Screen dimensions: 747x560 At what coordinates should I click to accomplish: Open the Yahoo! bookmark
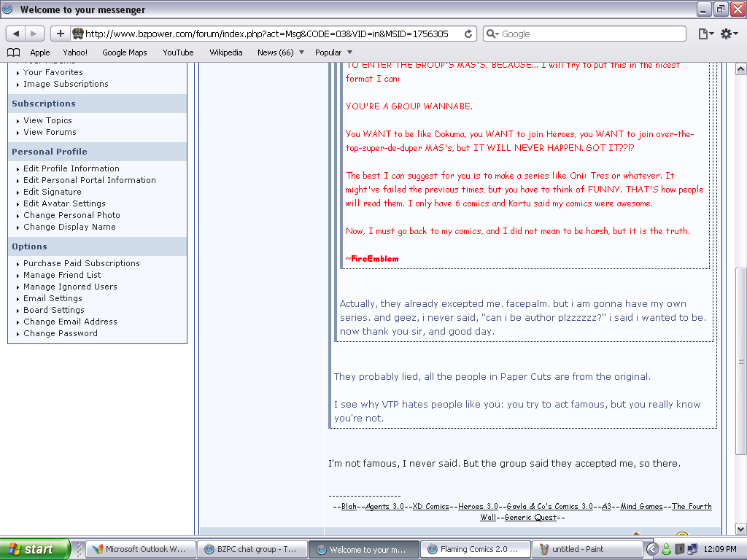coord(75,52)
